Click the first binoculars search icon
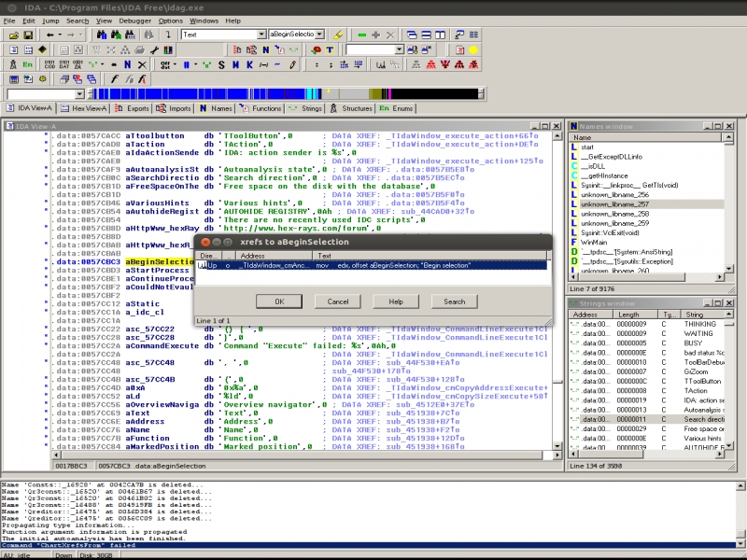 (102, 35)
